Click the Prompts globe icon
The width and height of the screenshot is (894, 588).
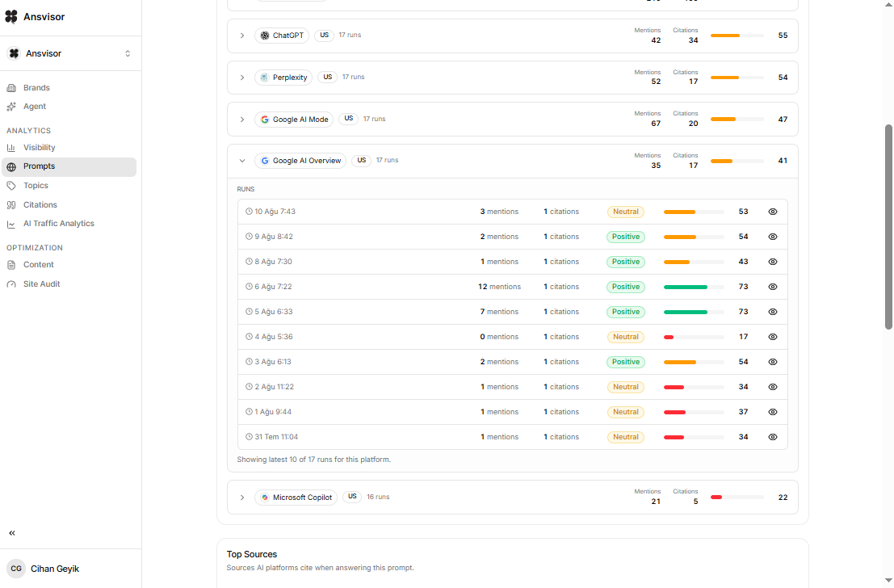(11, 166)
